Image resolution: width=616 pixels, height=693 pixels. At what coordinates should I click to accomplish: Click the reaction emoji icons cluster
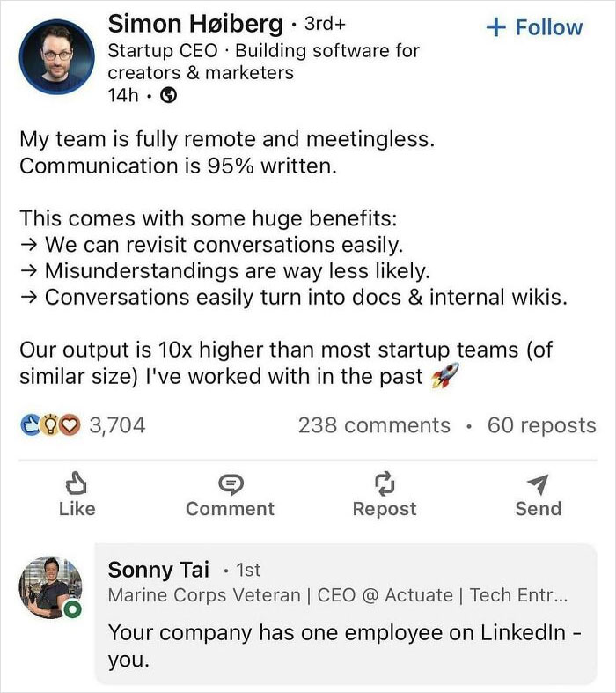(x=51, y=426)
